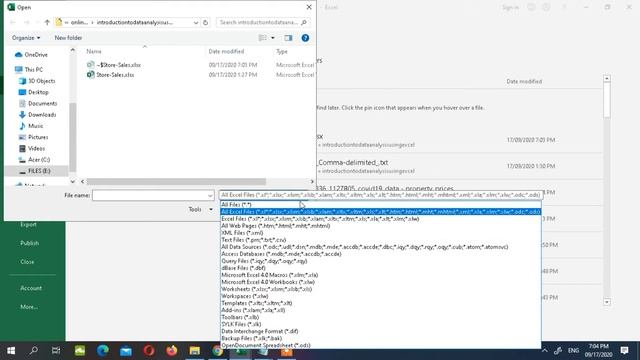Image resolution: width=640 pixels, height=360 pixels.
Task: Click the file type filter combo box
Action: pos(381,195)
